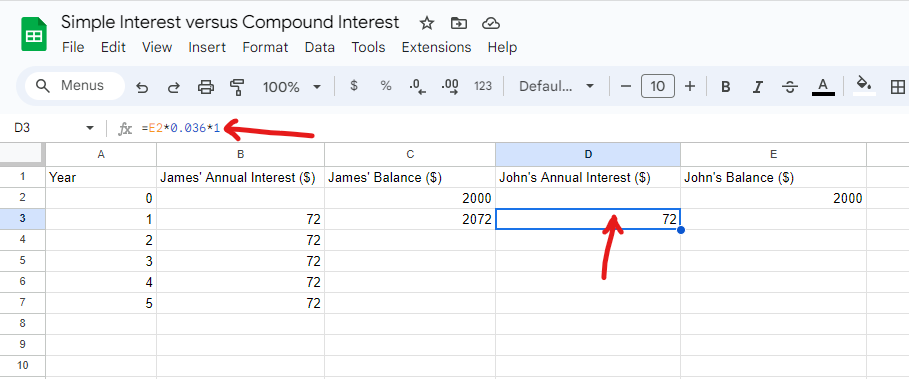Open the Extensions menu
The height and width of the screenshot is (379, 909).
[436, 48]
